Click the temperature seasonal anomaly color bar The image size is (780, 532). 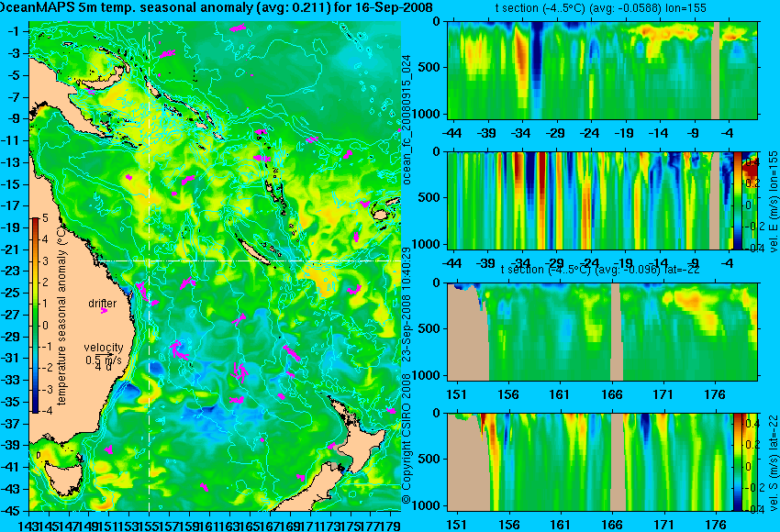(x=36, y=316)
